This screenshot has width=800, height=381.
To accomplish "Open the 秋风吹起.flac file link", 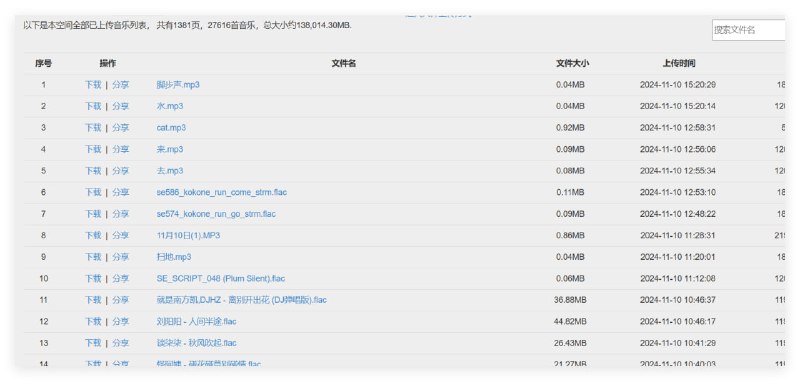I will 196,343.
